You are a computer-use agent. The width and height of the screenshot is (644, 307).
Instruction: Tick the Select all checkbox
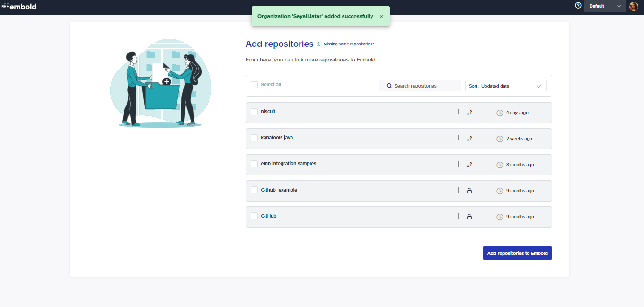click(254, 85)
